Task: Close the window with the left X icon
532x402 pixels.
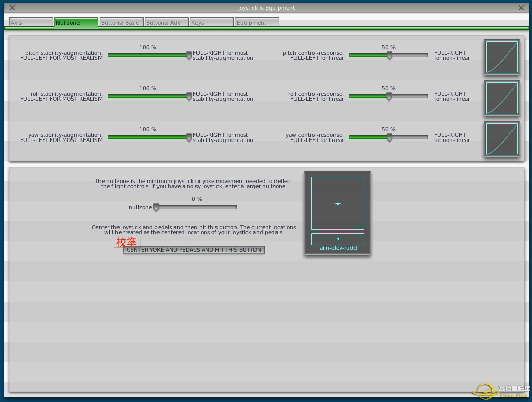Action: [x=12, y=8]
